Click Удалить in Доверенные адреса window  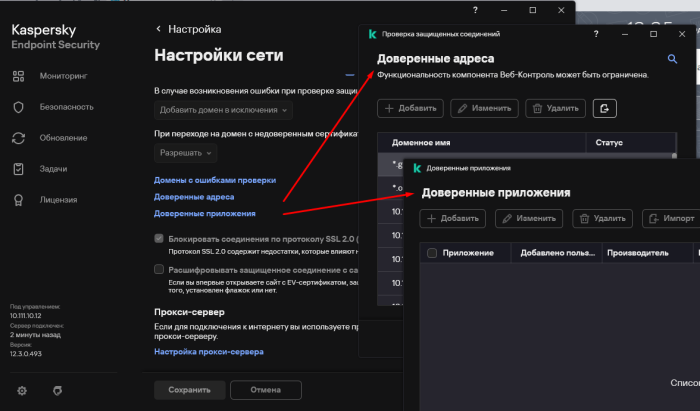tap(555, 108)
